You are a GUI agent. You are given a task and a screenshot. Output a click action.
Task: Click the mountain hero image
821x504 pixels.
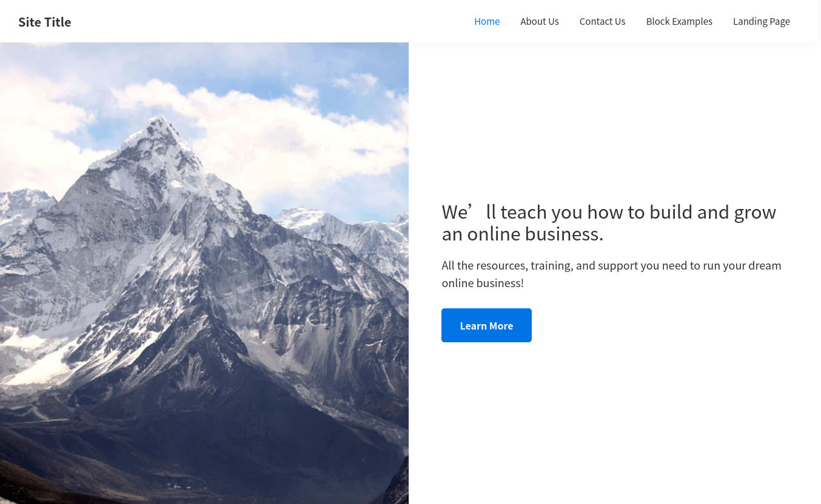(204, 273)
